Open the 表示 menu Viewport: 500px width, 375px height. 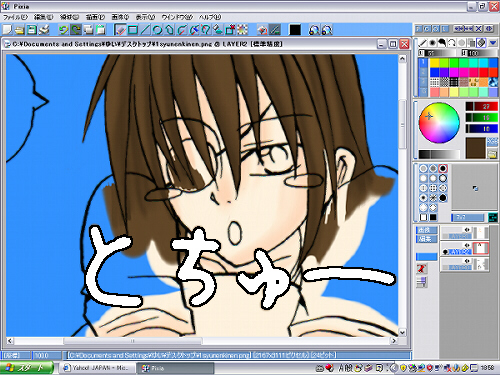(145, 17)
